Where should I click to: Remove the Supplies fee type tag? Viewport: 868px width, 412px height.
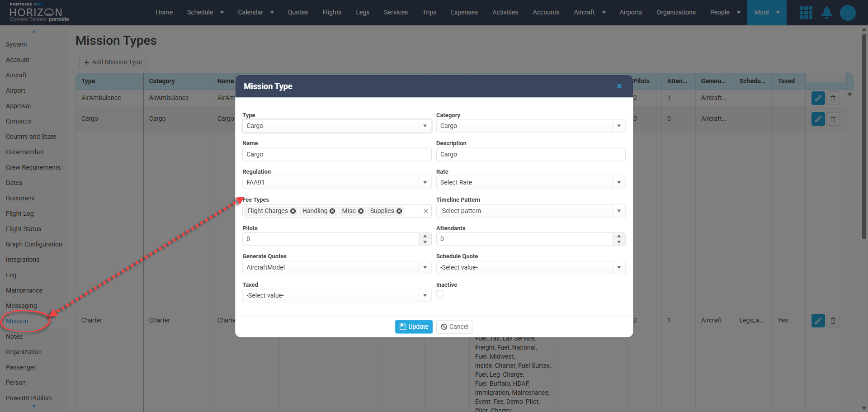tap(399, 211)
